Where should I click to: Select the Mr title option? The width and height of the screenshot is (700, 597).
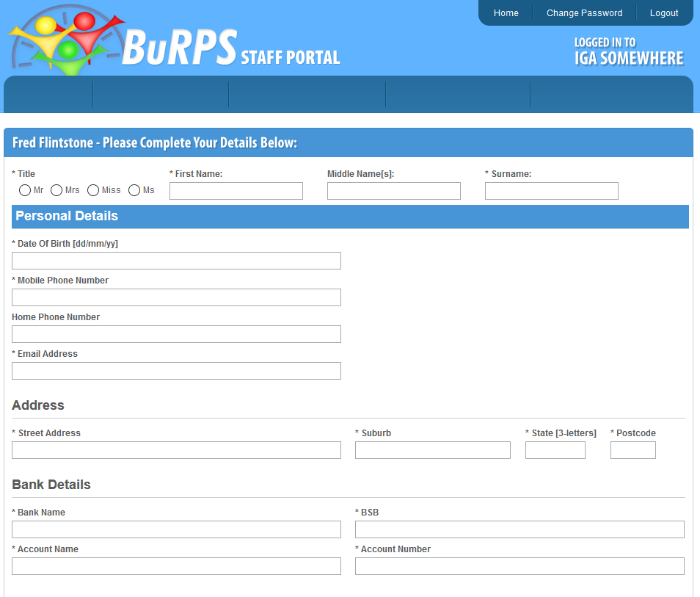(x=24, y=190)
